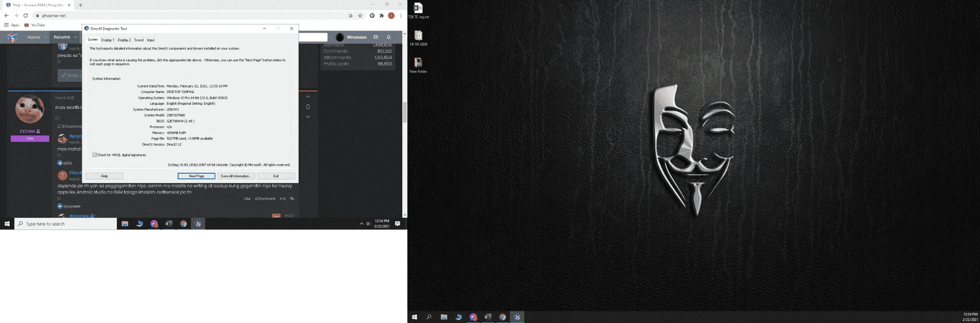Open DirectX tool icon on left taskbar
980x323 pixels.
(x=198, y=224)
